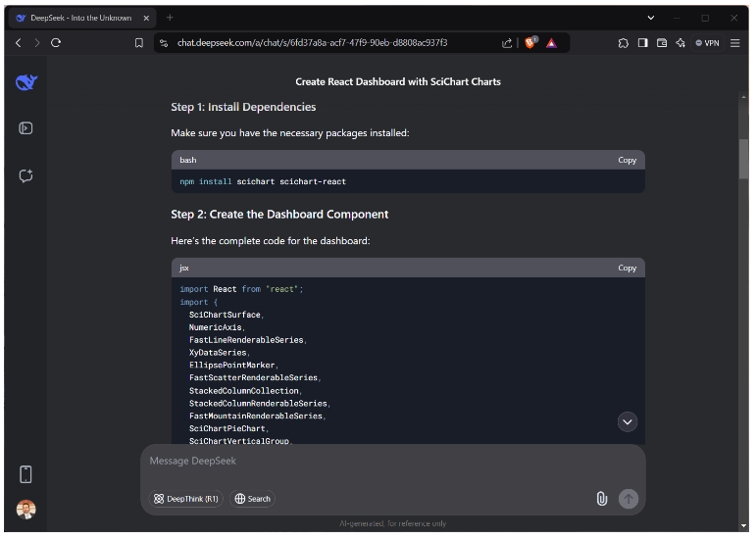Click FastLineRenderableSeries code line
The width and height of the screenshot is (756, 540).
248,340
